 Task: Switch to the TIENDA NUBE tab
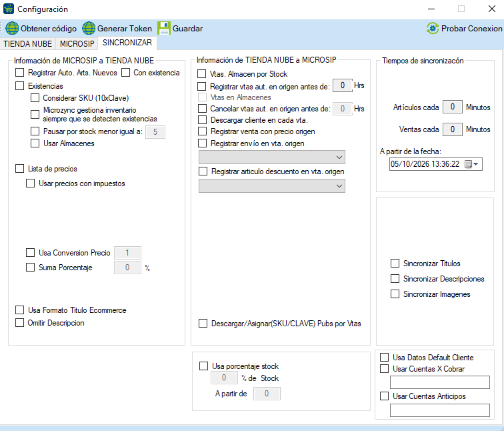[27, 44]
